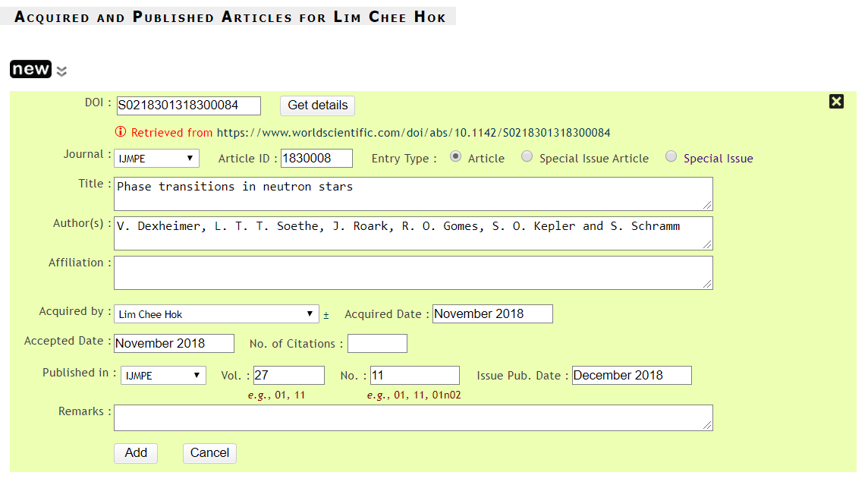Click the Cancel button
868x485 pixels.
pos(209,453)
